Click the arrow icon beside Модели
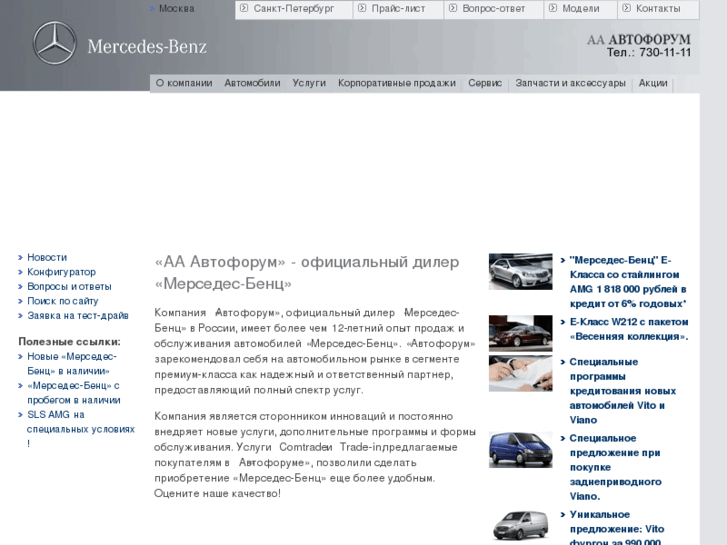Screen dimensions: 727x545 (553, 8)
